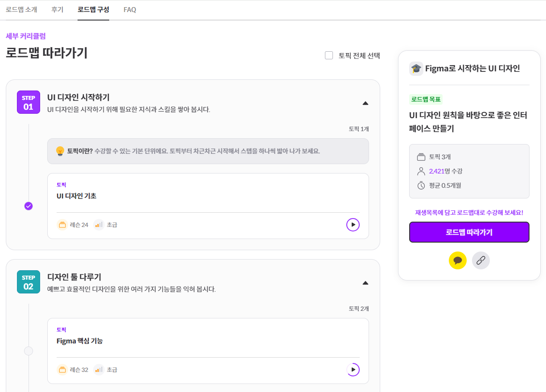The height and width of the screenshot is (392, 546).
Task: Share via the yellow KakaoTalk chat icon
Action: (x=458, y=260)
